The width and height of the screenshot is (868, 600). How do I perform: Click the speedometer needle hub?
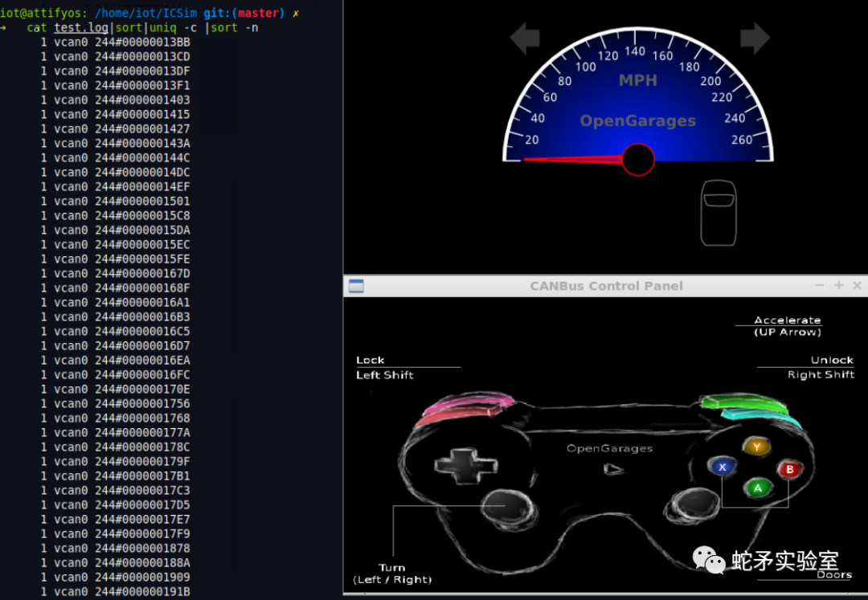coord(638,160)
